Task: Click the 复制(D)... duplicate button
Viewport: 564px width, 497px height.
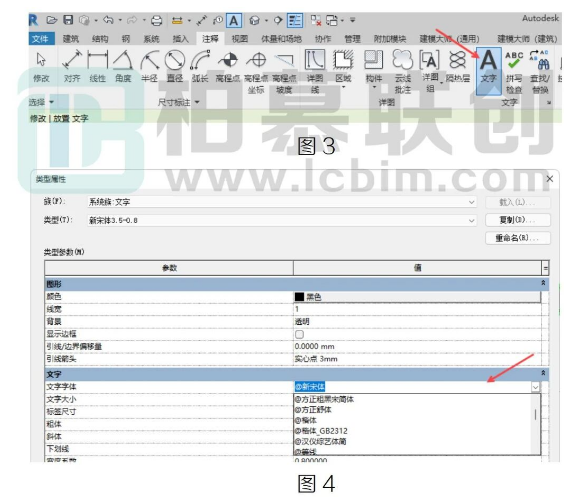Action: 518,220
